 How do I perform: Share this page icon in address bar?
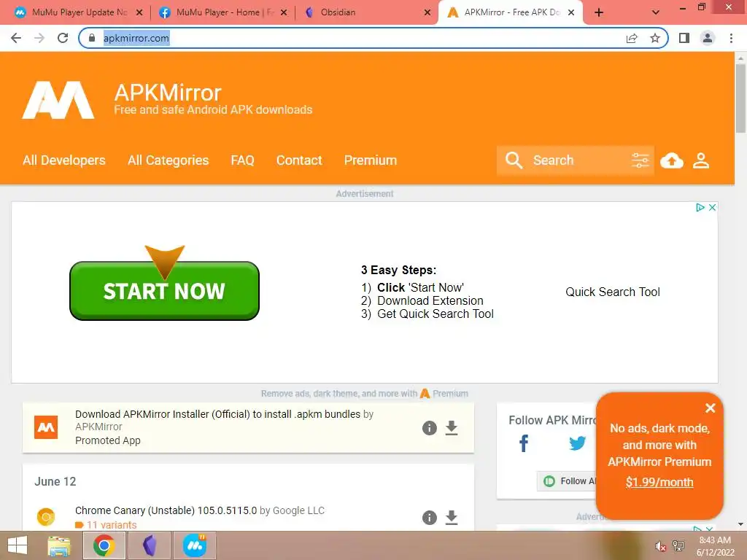pyautogui.click(x=632, y=38)
